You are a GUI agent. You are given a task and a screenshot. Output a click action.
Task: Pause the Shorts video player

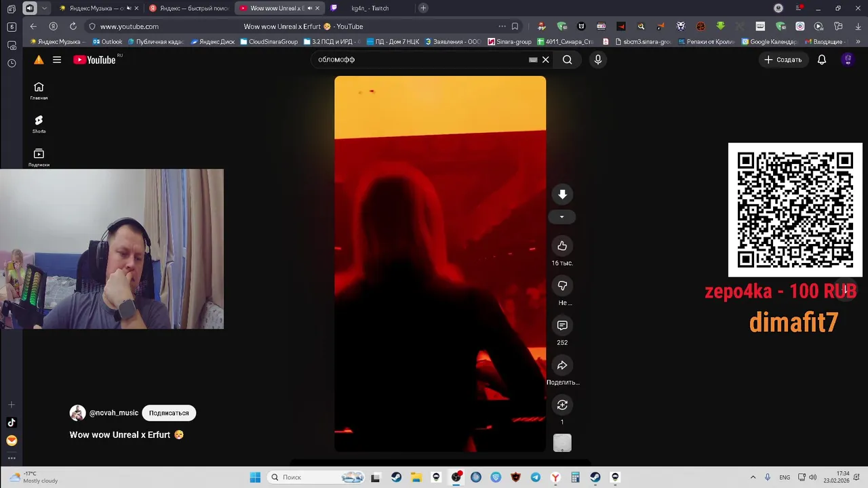439,264
